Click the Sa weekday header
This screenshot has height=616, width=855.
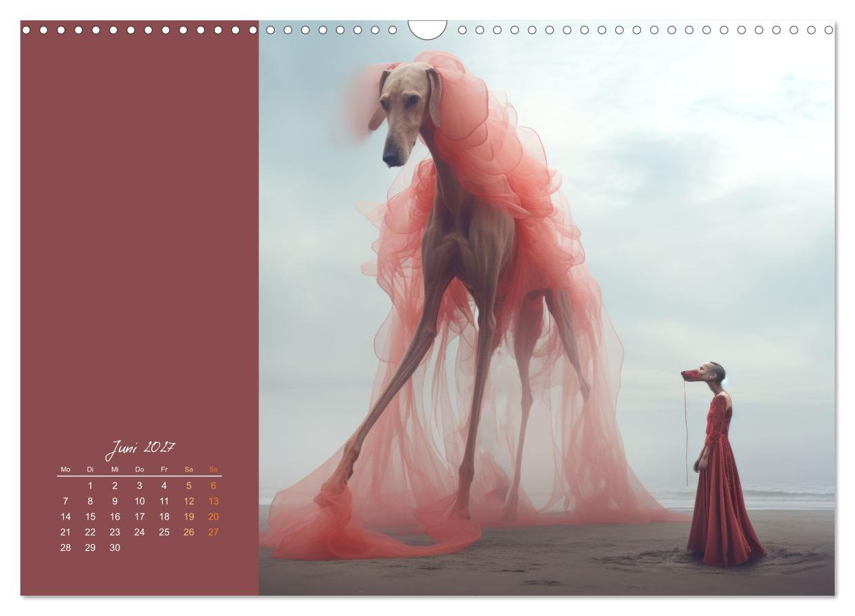click(189, 469)
